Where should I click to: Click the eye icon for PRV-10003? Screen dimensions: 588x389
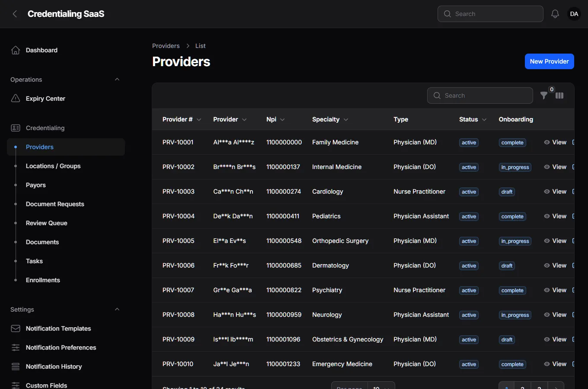pyautogui.click(x=547, y=191)
